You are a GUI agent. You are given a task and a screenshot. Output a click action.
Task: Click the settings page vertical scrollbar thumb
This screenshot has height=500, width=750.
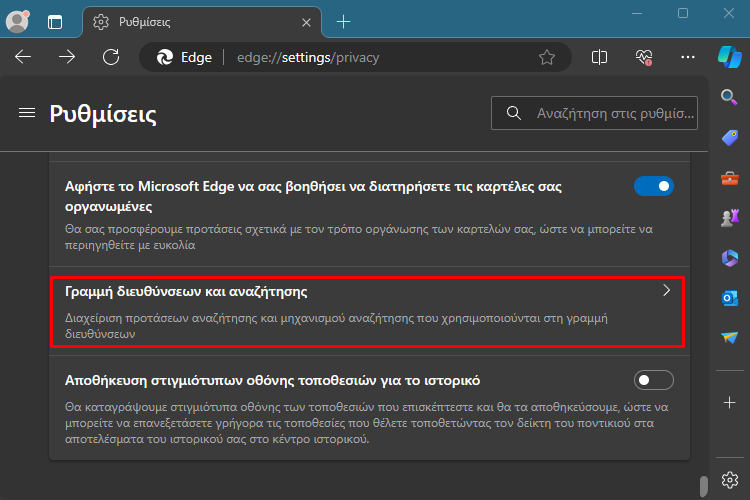pos(704,487)
